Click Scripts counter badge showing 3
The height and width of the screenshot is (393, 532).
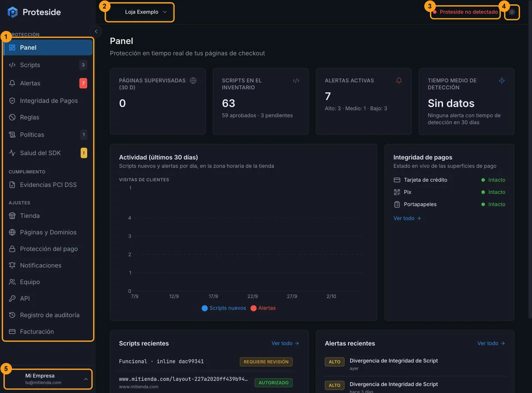tap(83, 65)
